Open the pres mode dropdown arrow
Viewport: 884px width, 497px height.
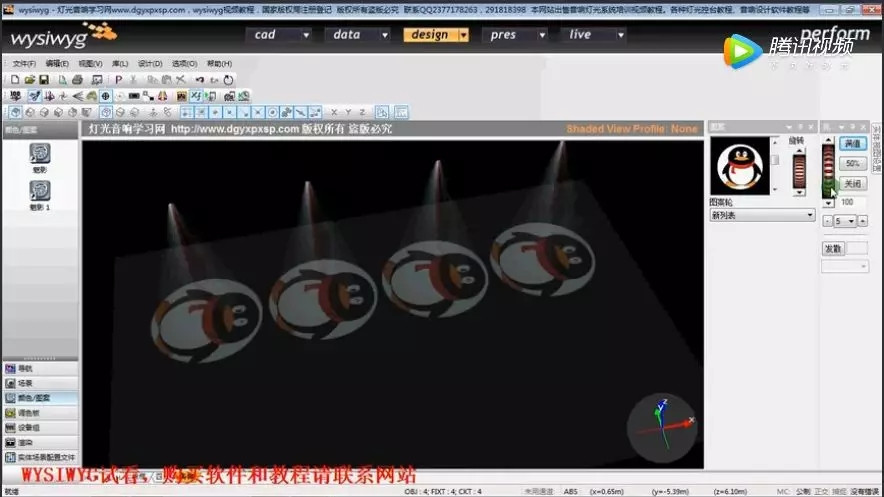click(x=542, y=35)
